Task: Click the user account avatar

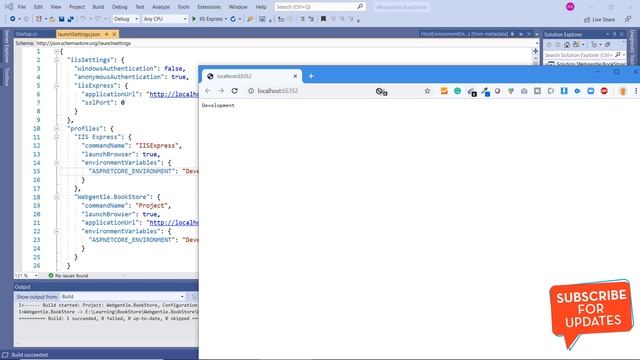Action: tap(570, 7)
